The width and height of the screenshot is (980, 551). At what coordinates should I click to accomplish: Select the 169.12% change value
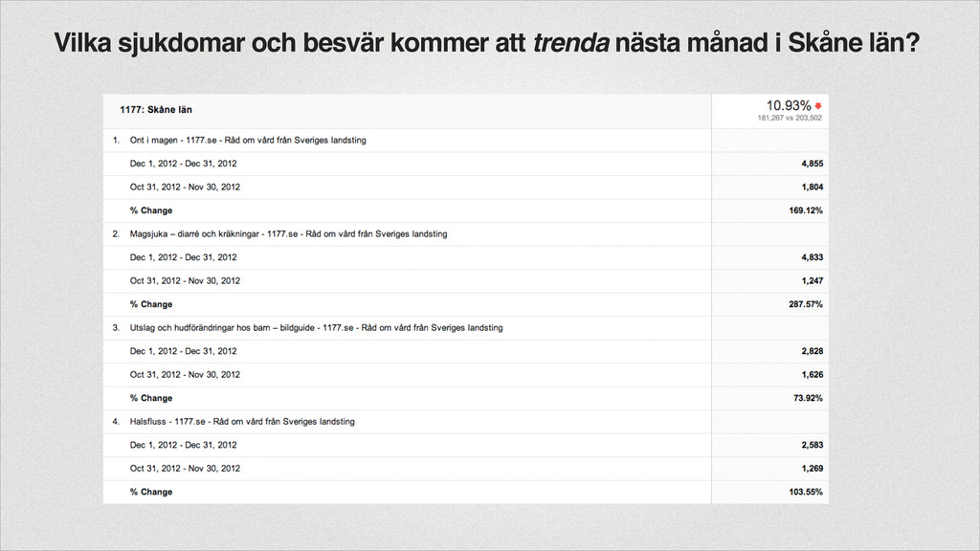pos(806,210)
